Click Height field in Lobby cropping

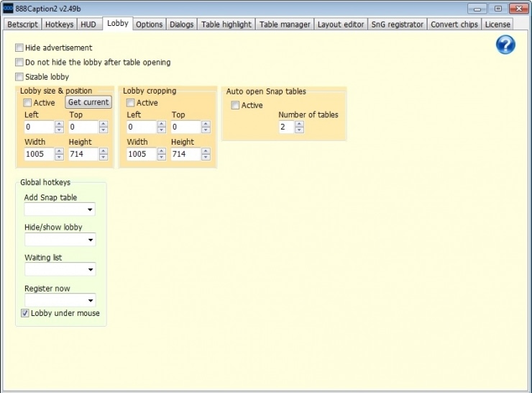[x=186, y=154]
